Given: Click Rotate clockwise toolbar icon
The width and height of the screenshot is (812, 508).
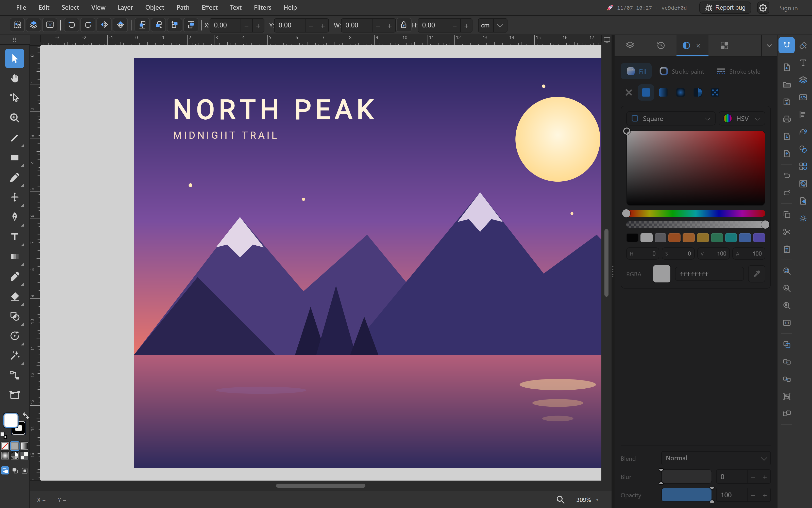Looking at the screenshot, I should click(x=88, y=25).
